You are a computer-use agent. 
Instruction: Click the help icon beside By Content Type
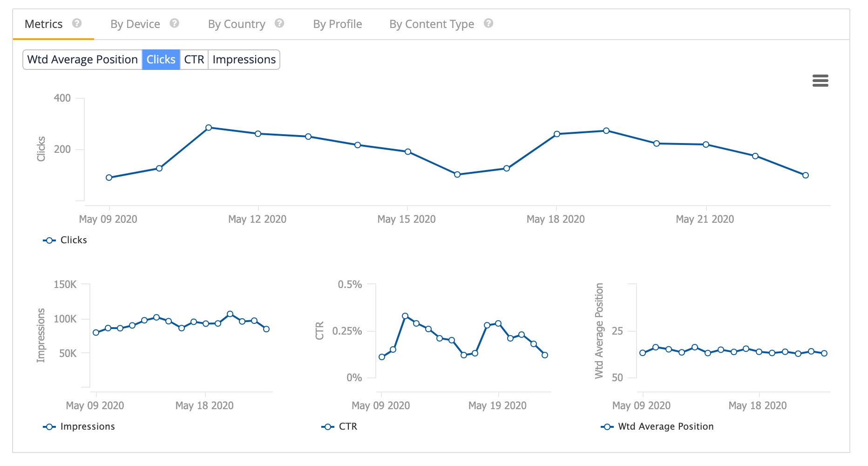click(x=488, y=23)
